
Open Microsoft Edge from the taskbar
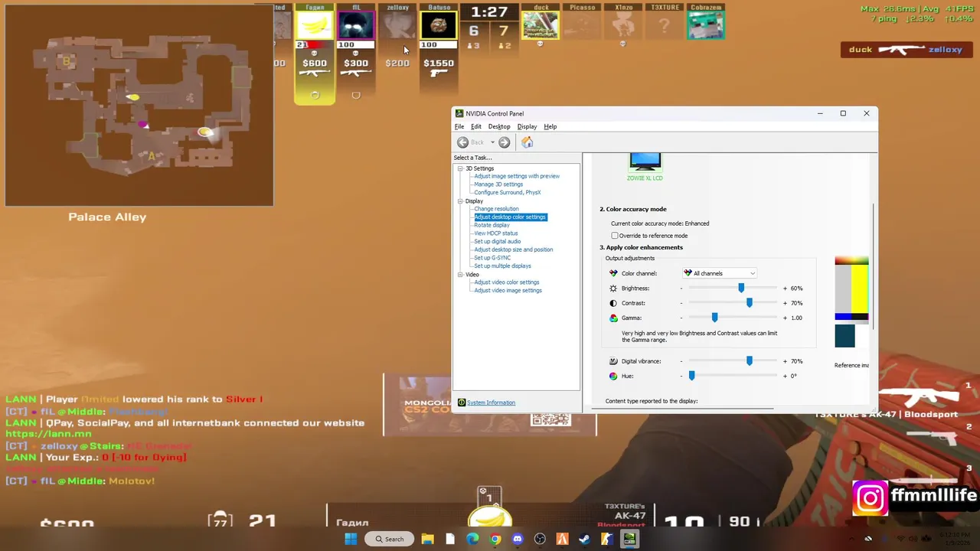pyautogui.click(x=472, y=539)
